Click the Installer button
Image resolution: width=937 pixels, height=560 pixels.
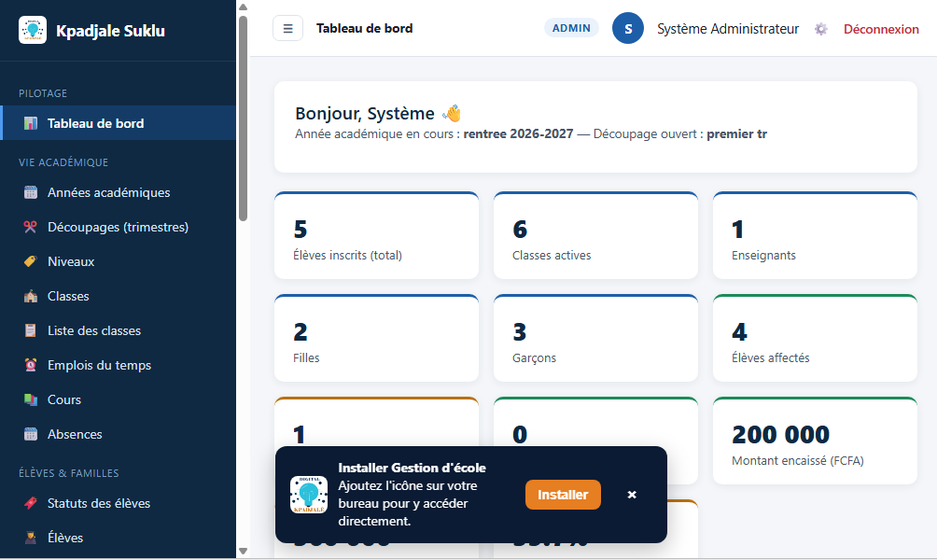click(563, 495)
